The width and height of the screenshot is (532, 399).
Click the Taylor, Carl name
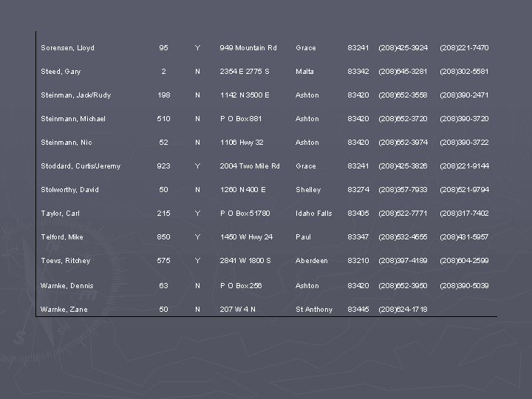60,214
